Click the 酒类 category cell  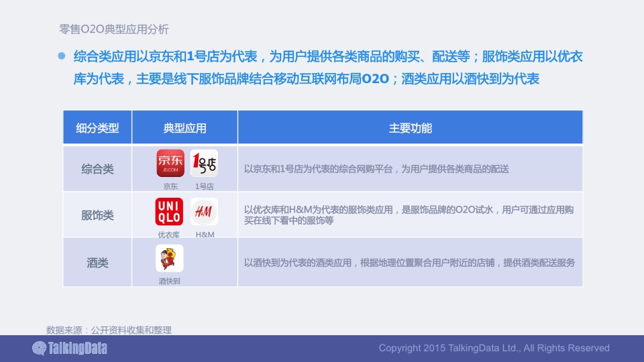tap(97, 263)
